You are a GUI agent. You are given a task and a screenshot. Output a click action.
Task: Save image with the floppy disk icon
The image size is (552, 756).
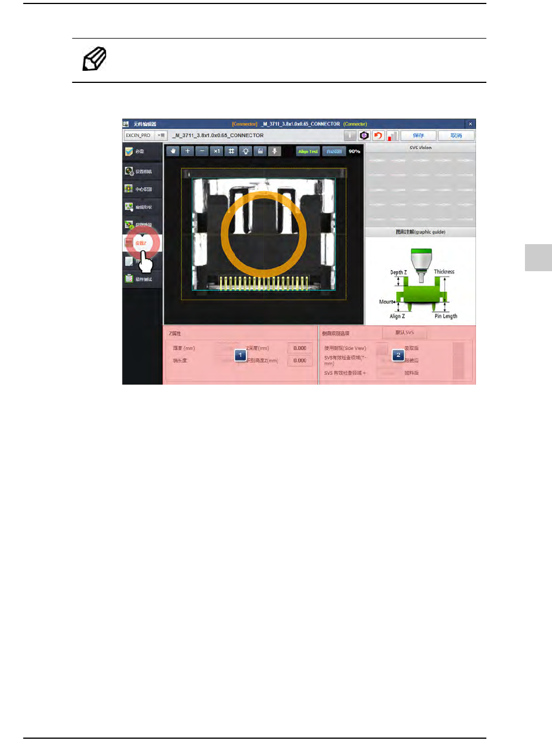click(260, 151)
